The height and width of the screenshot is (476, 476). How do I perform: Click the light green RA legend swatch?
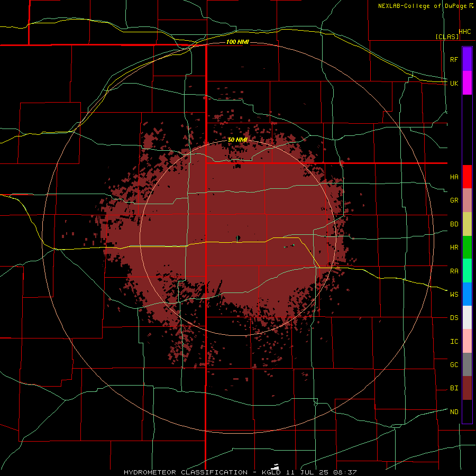point(467,270)
